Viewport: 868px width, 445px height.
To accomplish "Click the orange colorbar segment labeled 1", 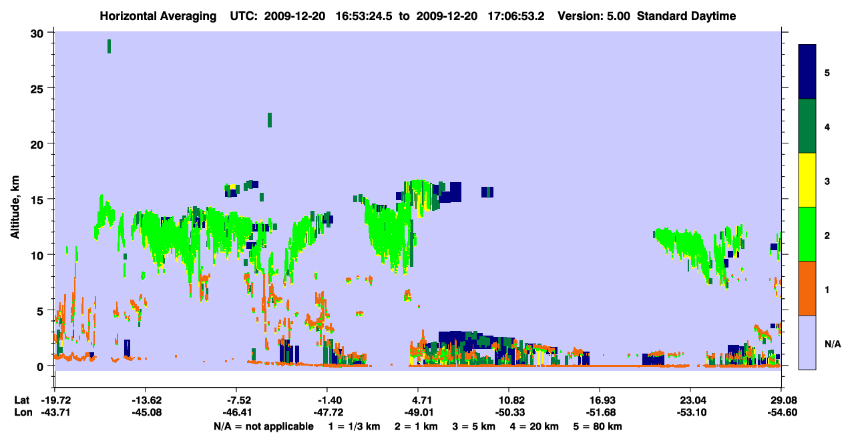I will point(807,288).
